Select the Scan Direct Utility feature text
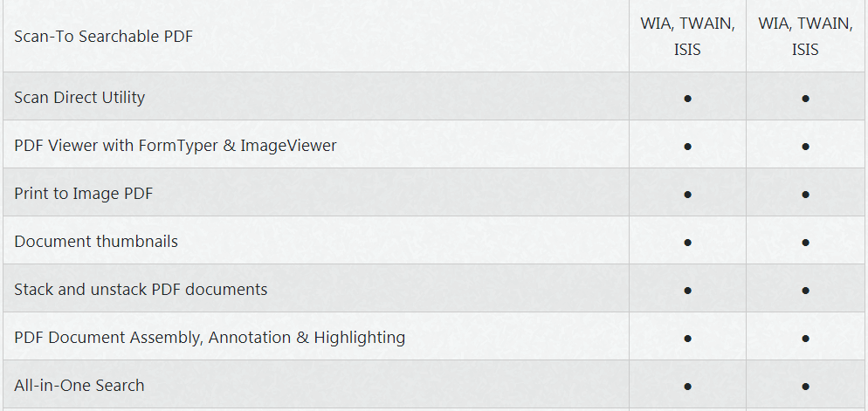The image size is (868, 411). [x=79, y=98]
